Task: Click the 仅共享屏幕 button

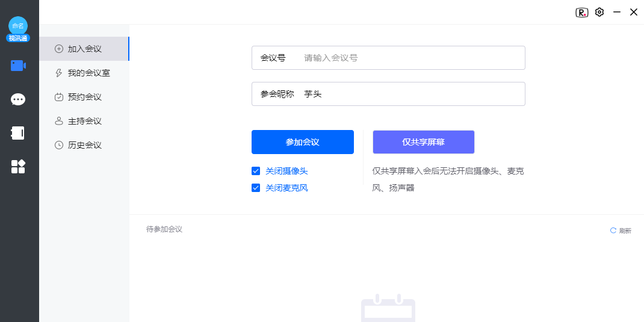Action: 423,142
